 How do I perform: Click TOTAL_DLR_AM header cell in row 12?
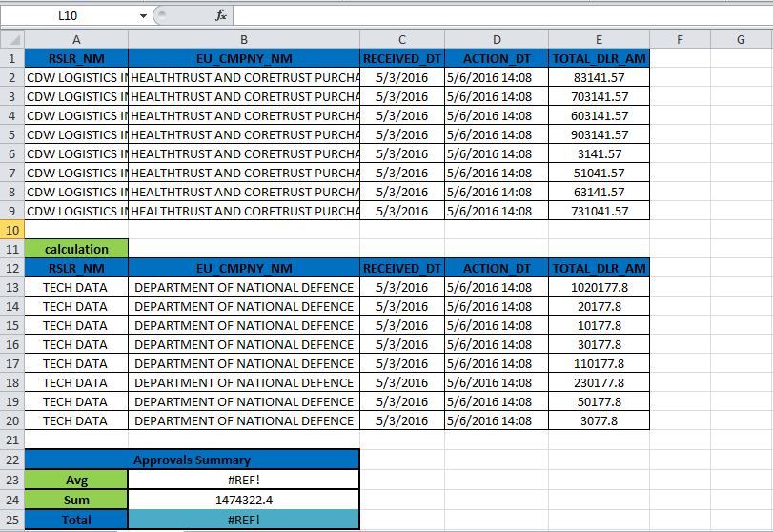pos(599,268)
